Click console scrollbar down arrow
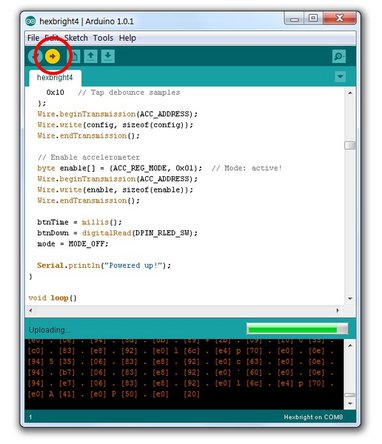The width and height of the screenshot is (382, 444). pyautogui.click(x=350, y=404)
